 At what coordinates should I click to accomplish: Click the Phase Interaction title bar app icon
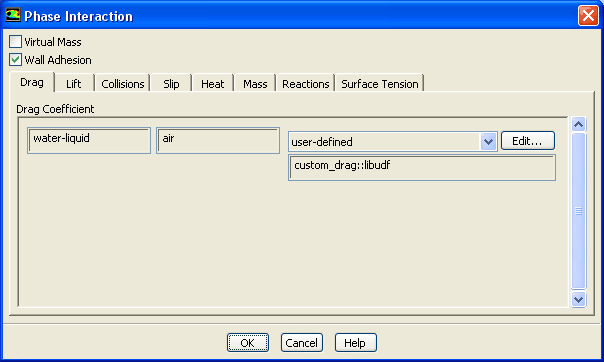(x=13, y=15)
